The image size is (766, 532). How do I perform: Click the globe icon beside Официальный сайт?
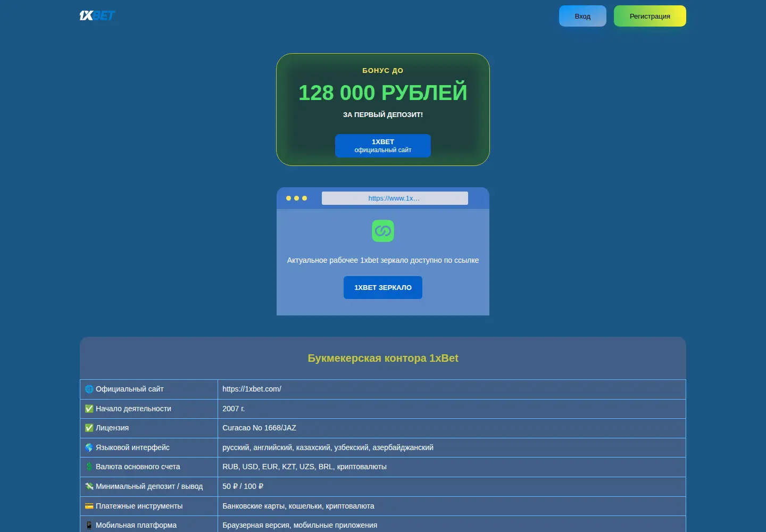[x=89, y=389]
